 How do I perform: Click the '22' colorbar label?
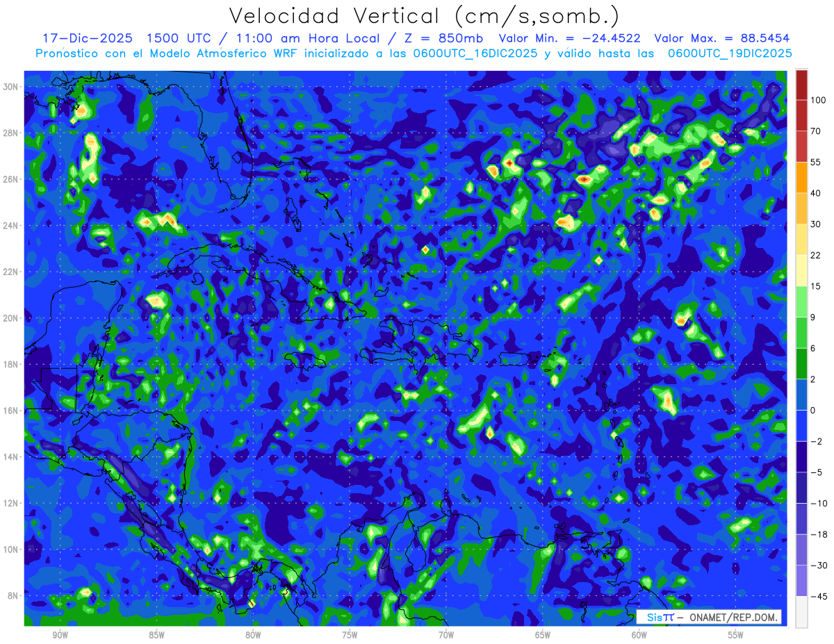click(815, 255)
